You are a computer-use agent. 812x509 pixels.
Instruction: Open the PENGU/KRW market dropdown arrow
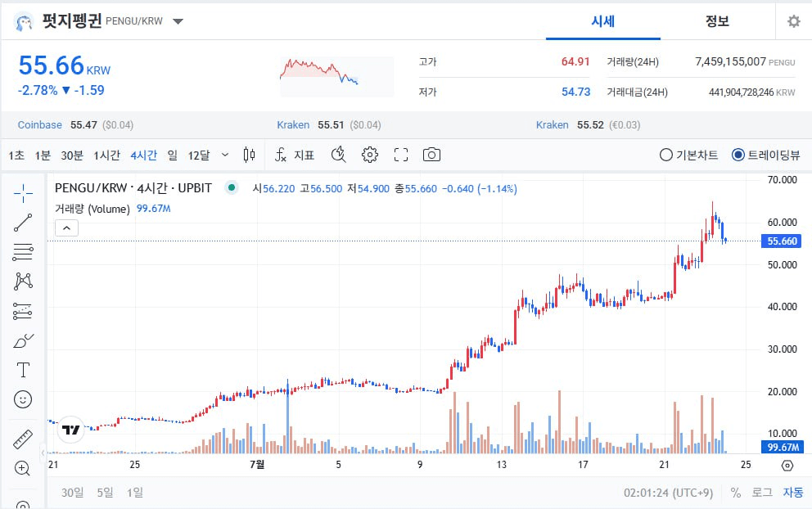(178, 21)
